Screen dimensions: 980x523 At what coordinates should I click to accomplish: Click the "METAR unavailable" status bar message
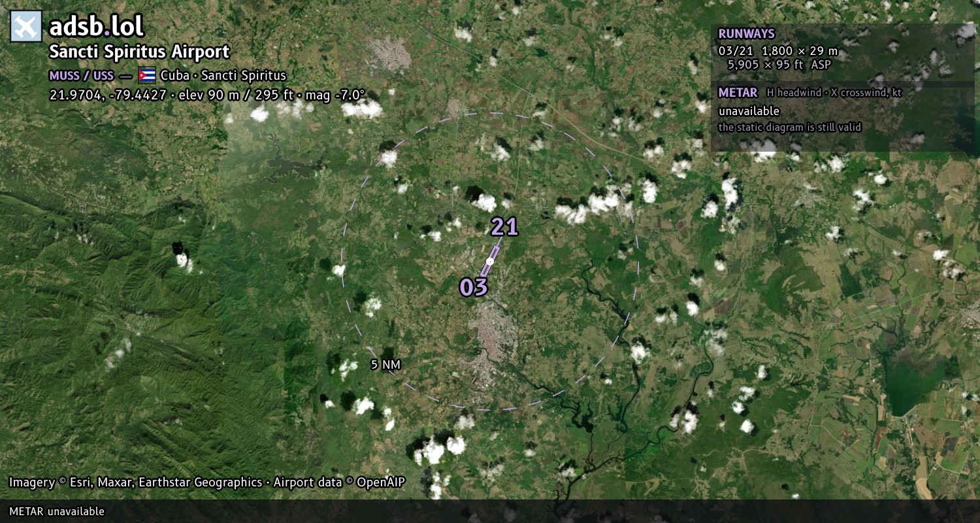point(57,511)
